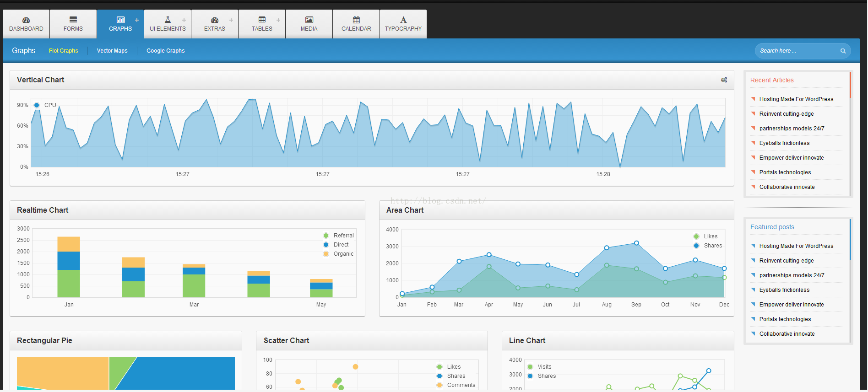
Task: Select the Graphs tab
Action: (120, 24)
